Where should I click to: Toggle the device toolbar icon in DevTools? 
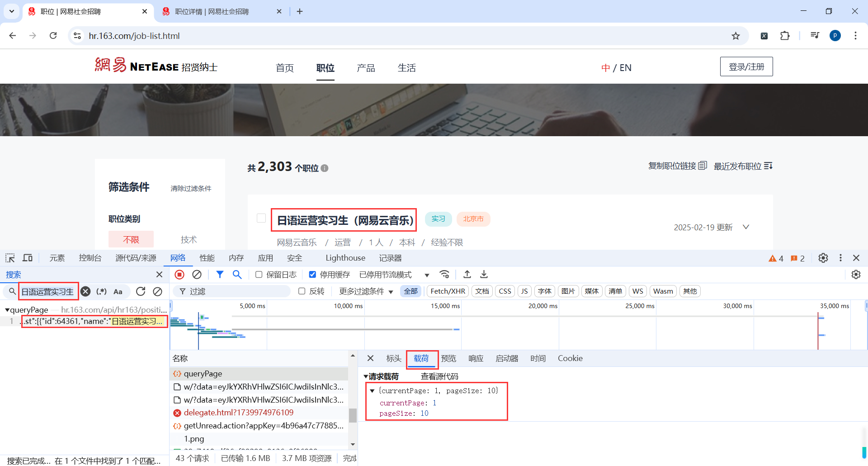point(28,258)
